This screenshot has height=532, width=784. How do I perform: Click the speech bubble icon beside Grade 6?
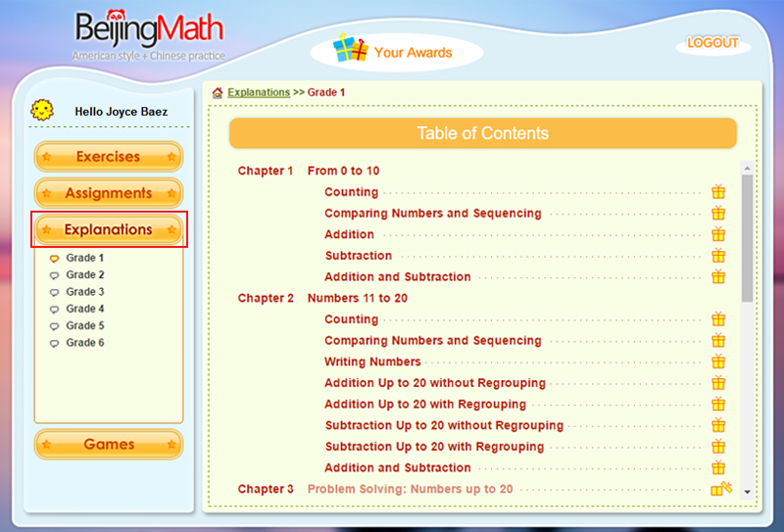point(54,344)
